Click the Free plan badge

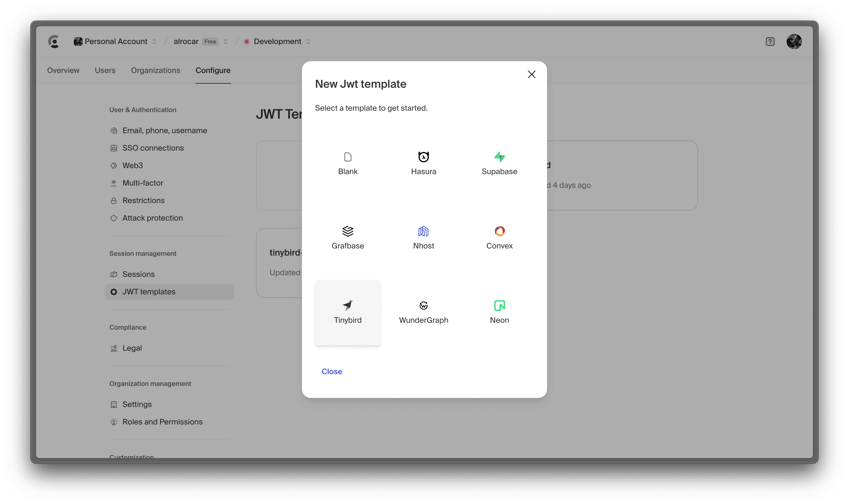click(x=210, y=42)
